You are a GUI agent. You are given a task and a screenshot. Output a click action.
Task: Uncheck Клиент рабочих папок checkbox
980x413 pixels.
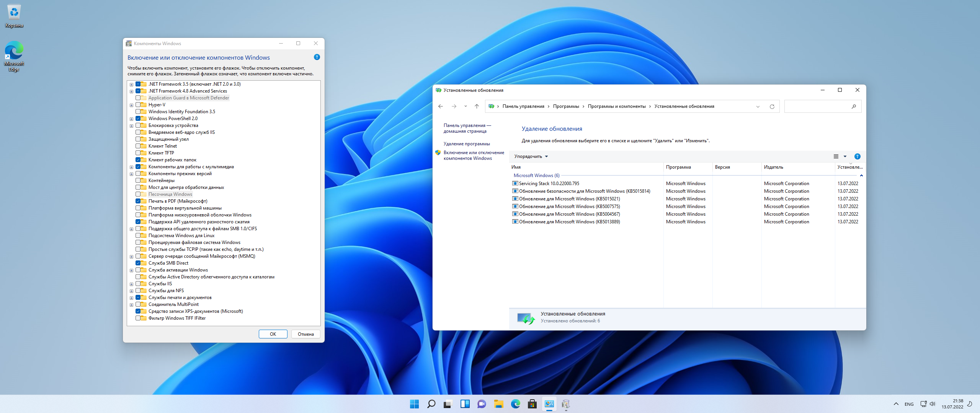[x=138, y=160]
